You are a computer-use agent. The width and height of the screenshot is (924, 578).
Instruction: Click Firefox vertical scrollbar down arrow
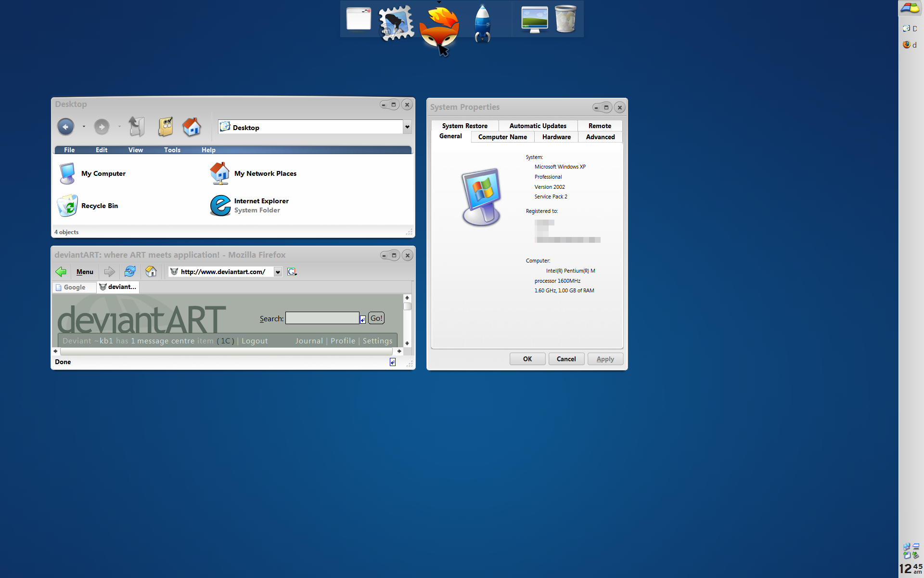[x=407, y=343]
